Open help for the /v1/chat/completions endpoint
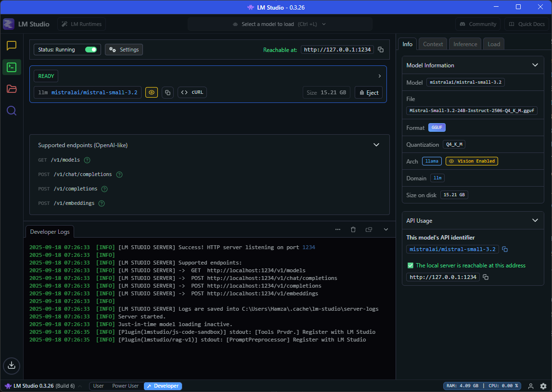The image size is (552, 392). (119, 175)
